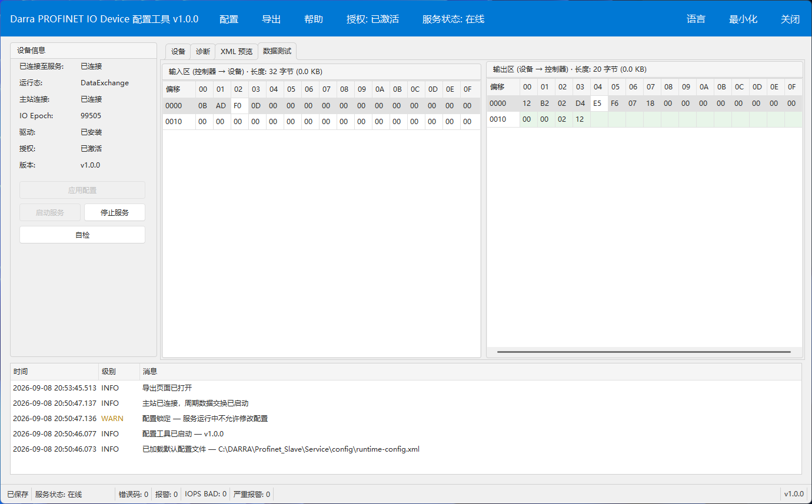Image resolution: width=812 pixels, height=504 pixels.
Task: Switch to the 诊断 tab
Action: 203,52
